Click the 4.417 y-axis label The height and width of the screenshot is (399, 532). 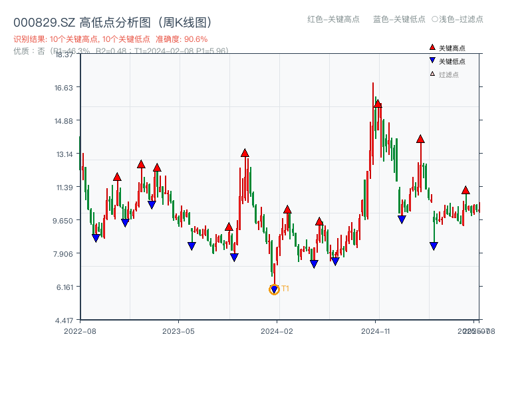(64, 321)
